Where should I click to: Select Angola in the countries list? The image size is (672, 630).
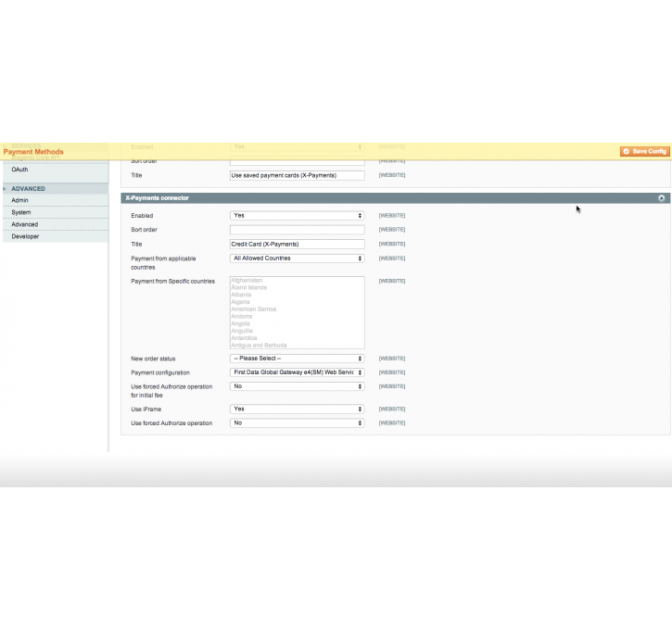[x=240, y=323]
